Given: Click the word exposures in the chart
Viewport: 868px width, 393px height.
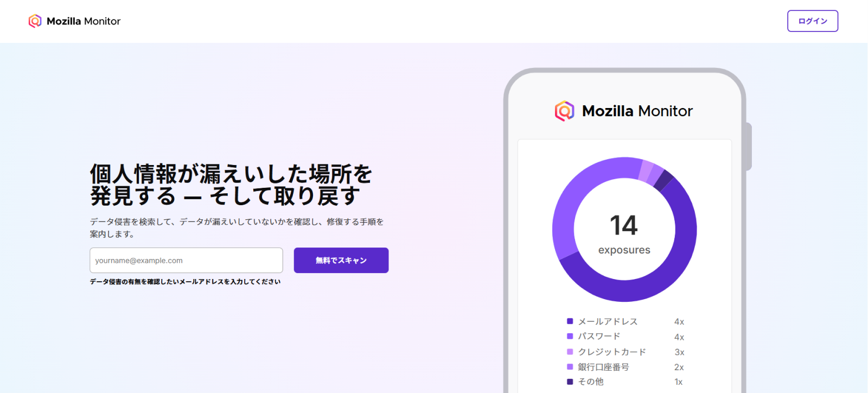Looking at the screenshot, I should pyautogui.click(x=624, y=250).
